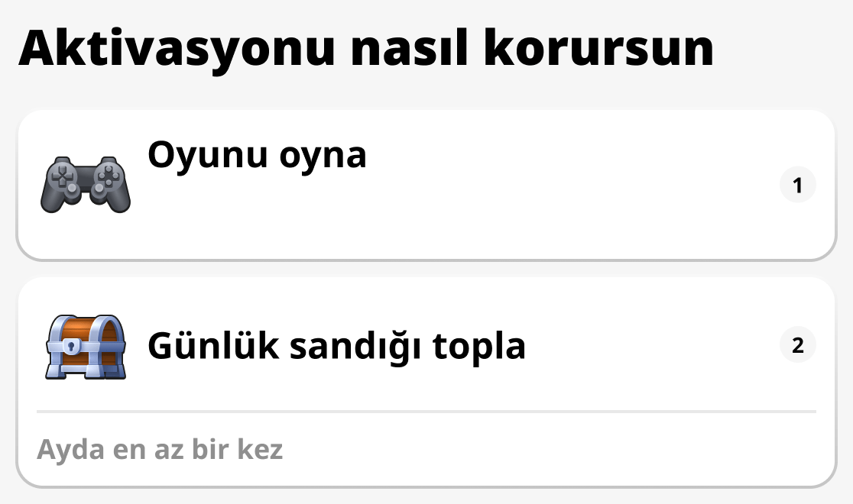
Task: Click the circular badge showing 1
Action: [x=798, y=183]
